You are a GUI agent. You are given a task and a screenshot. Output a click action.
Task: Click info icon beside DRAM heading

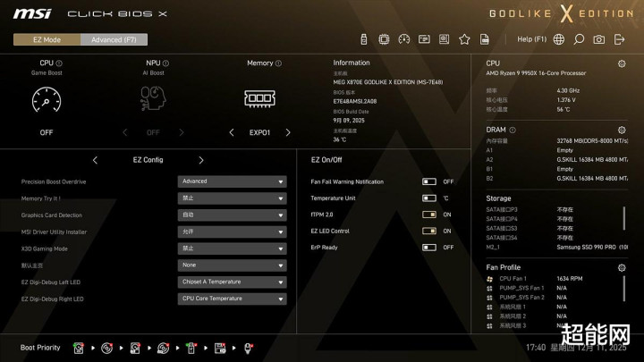pos(513,130)
